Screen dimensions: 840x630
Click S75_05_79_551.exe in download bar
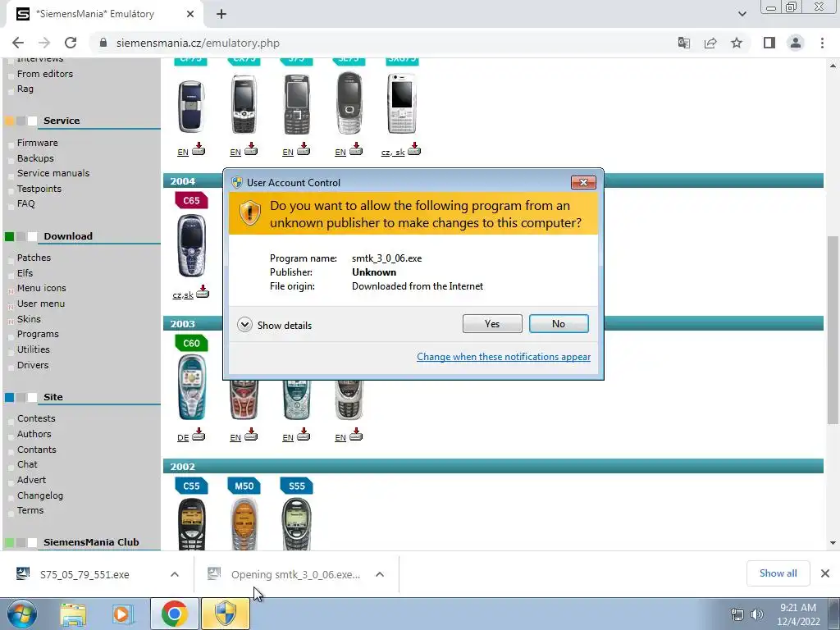pyautogui.click(x=84, y=575)
